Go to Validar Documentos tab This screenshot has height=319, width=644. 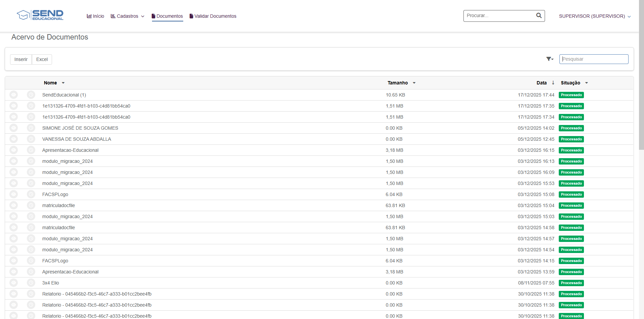coord(213,16)
